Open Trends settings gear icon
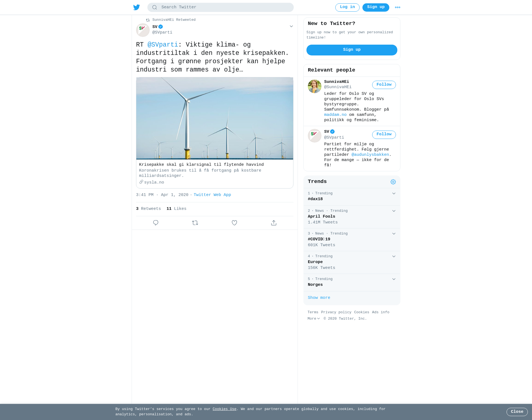 pos(393,182)
